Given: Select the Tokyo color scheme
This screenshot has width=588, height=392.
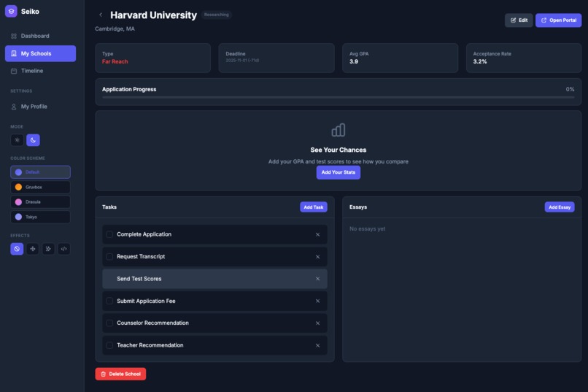Looking at the screenshot, I should [41, 217].
